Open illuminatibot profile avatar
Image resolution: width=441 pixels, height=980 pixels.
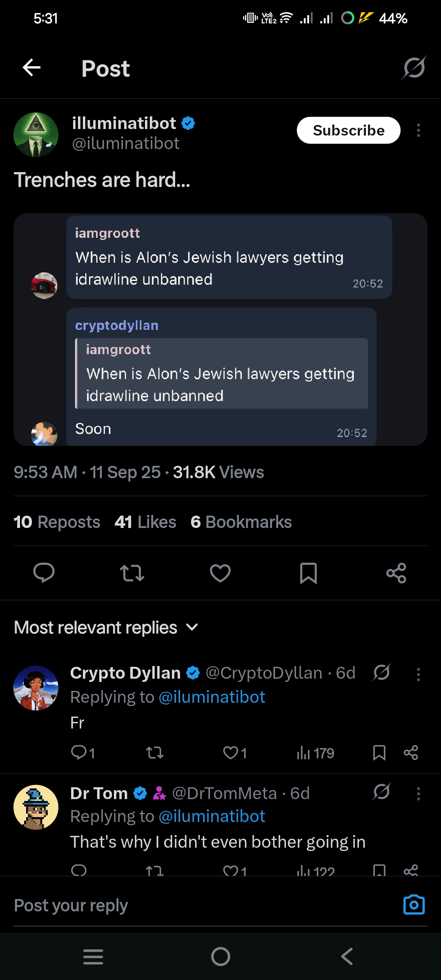[x=36, y=135]
